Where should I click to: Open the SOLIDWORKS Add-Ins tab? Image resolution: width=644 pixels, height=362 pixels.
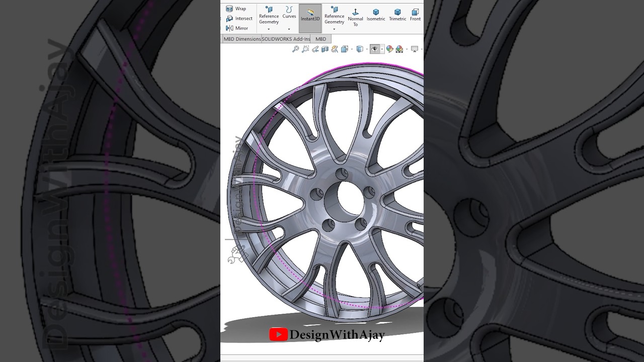286,39
